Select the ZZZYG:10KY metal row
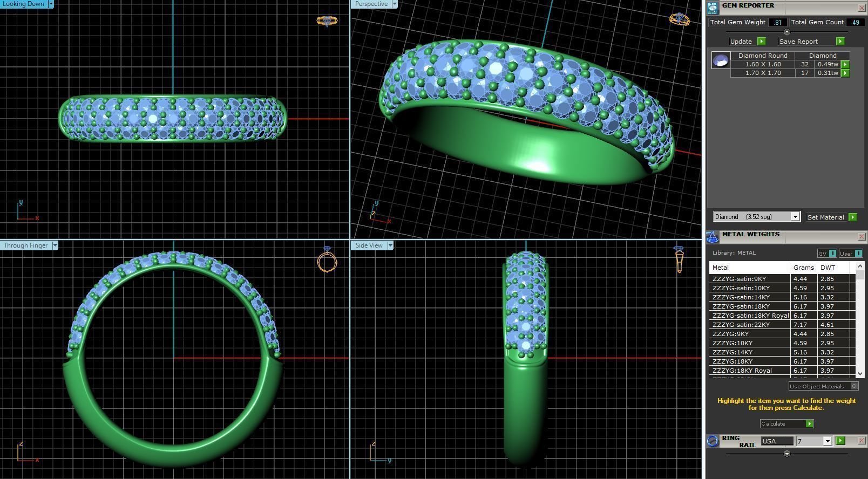 [782, 343]
